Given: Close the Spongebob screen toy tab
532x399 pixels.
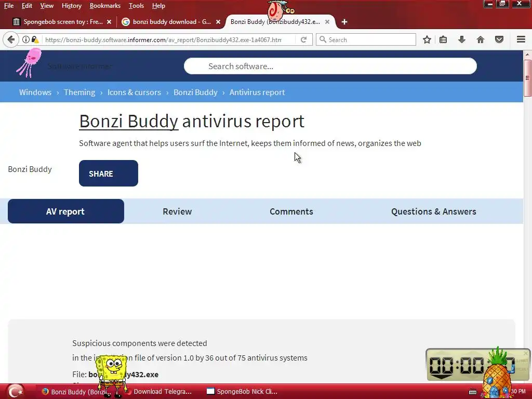Looking at the screenshot, I should click(x=109, y=22).
